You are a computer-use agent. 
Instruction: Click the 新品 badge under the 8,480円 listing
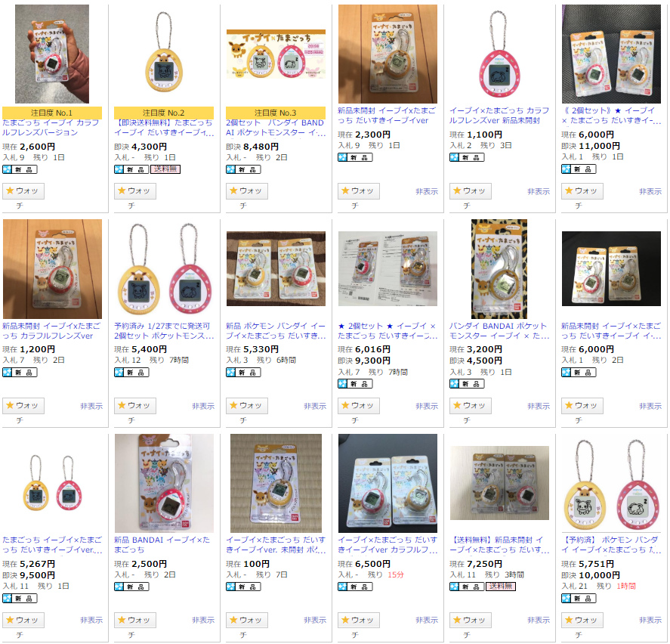click(x=243, y=169)
